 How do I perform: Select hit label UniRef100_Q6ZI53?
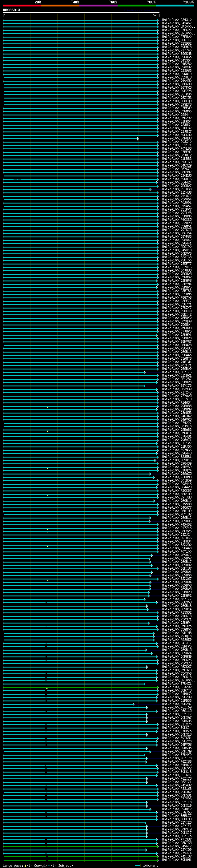[177, 98]
